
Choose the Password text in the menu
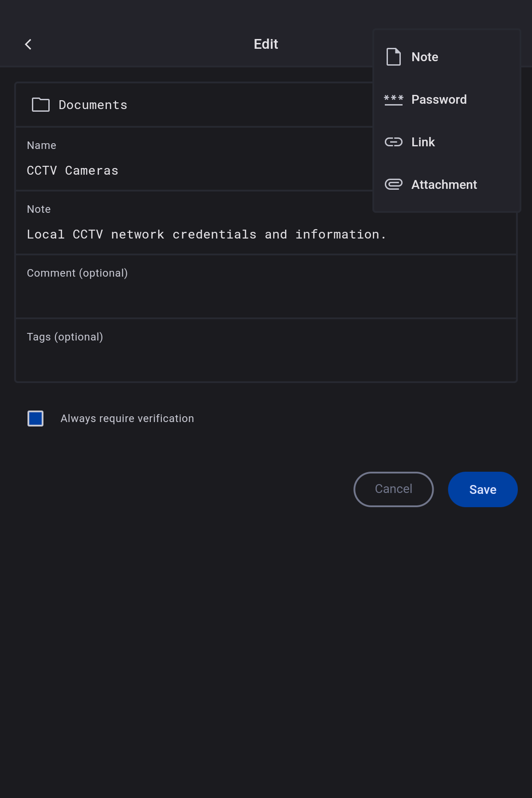439,99
